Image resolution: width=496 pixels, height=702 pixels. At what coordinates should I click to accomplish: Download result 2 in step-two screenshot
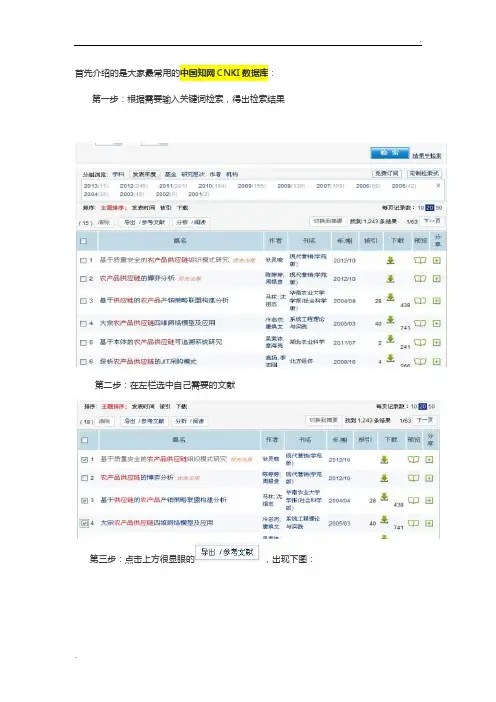click(x=384, y=478)
